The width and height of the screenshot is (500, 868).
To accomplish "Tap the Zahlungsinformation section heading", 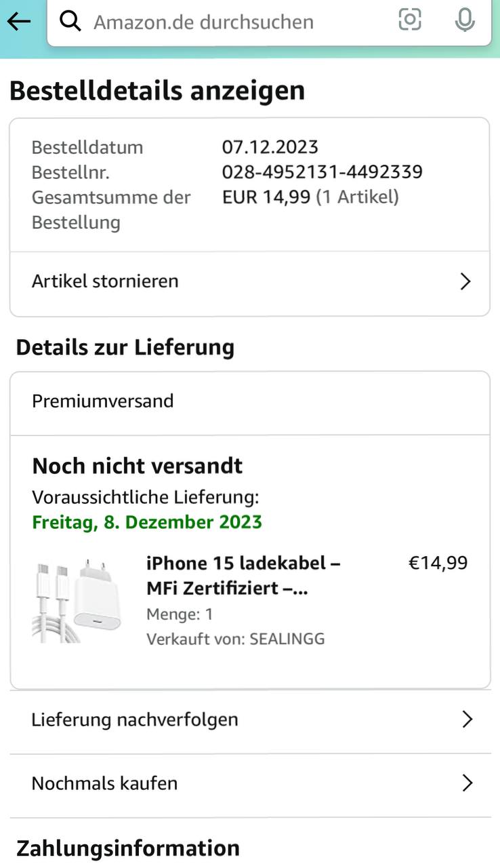I will coord(128,848).
